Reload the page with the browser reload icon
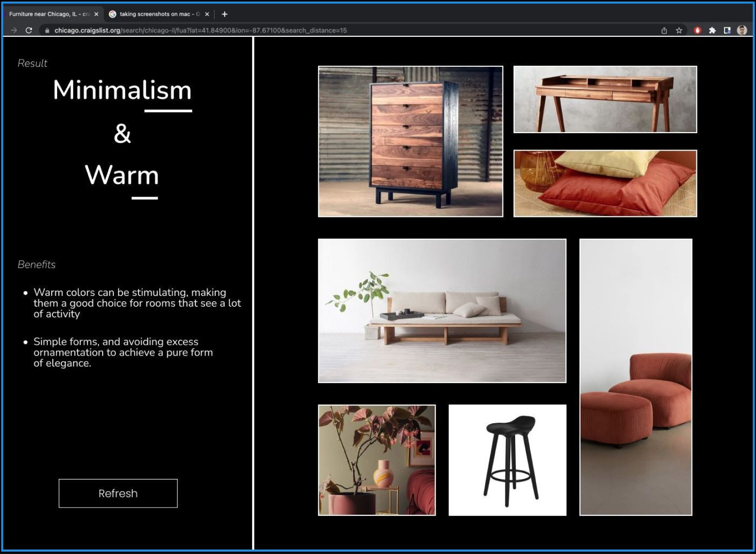Screen dimensions: 756x554 29,30
